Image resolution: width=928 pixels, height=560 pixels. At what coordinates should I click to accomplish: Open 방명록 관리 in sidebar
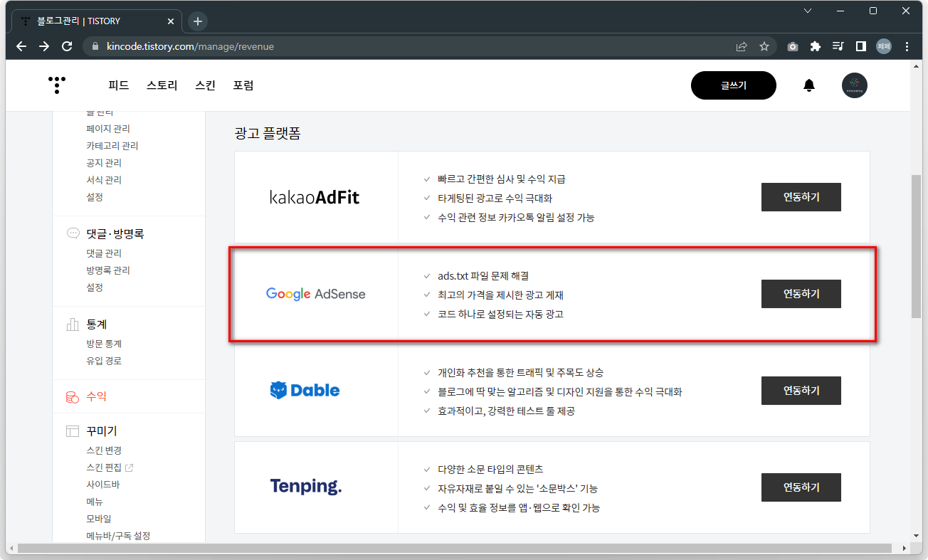pos(108,270)
